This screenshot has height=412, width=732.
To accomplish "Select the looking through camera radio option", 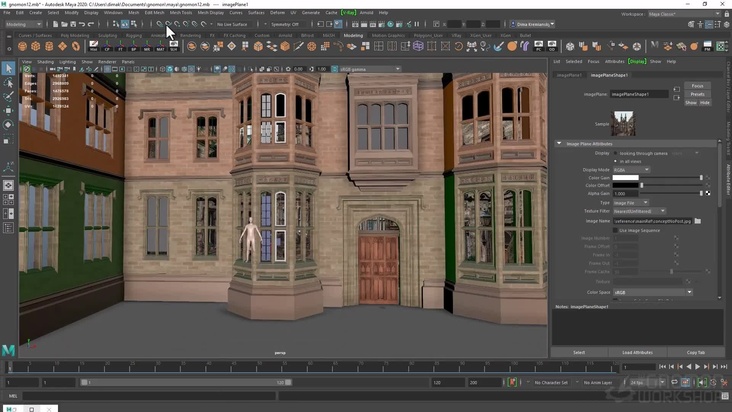I will pos(615,153).
